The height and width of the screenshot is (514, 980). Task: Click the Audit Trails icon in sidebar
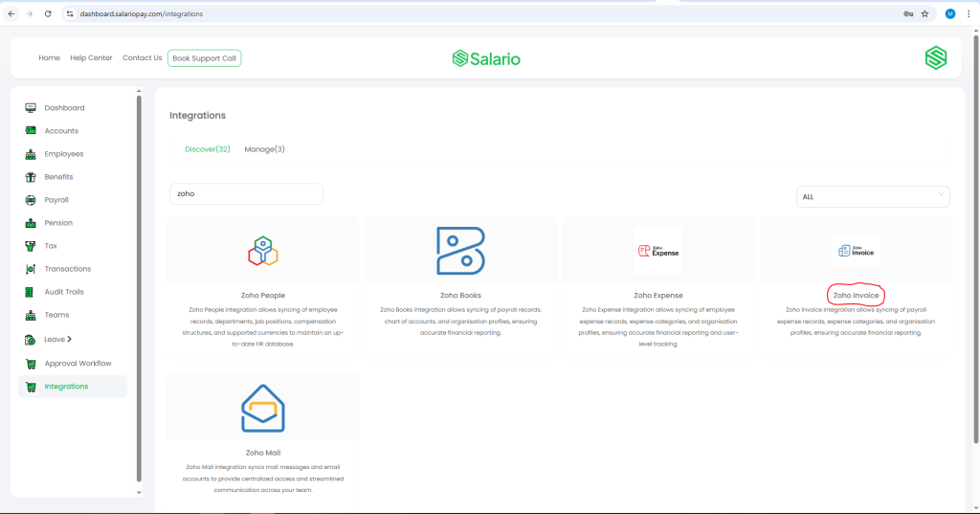pyautogui.click(x=29, y=292)
